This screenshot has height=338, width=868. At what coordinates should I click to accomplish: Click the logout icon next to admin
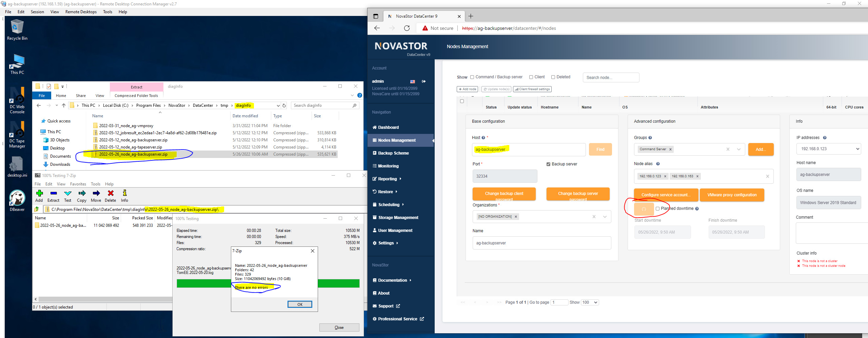point(423,81)
